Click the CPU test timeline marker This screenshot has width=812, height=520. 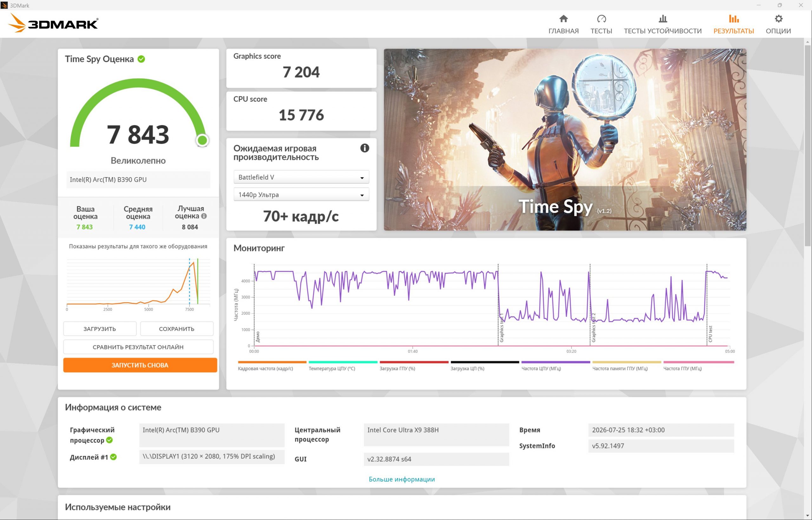[x=710, y=334]
